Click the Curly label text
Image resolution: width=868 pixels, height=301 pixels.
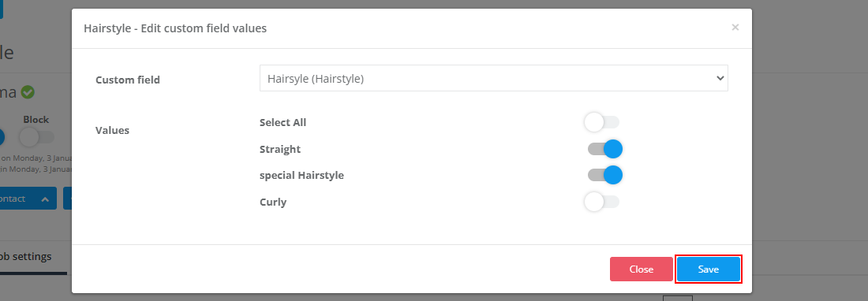tap(273, 203)
